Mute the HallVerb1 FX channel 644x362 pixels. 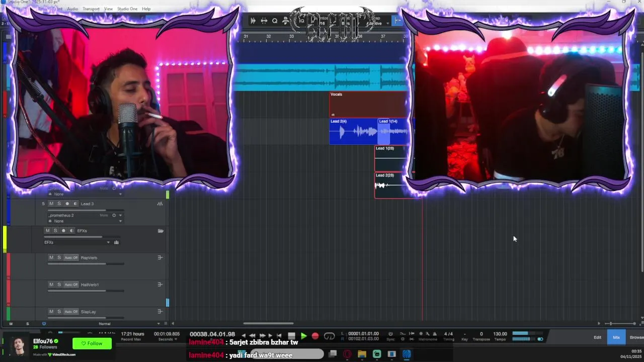pyautogui.click(x=51, y=285)
